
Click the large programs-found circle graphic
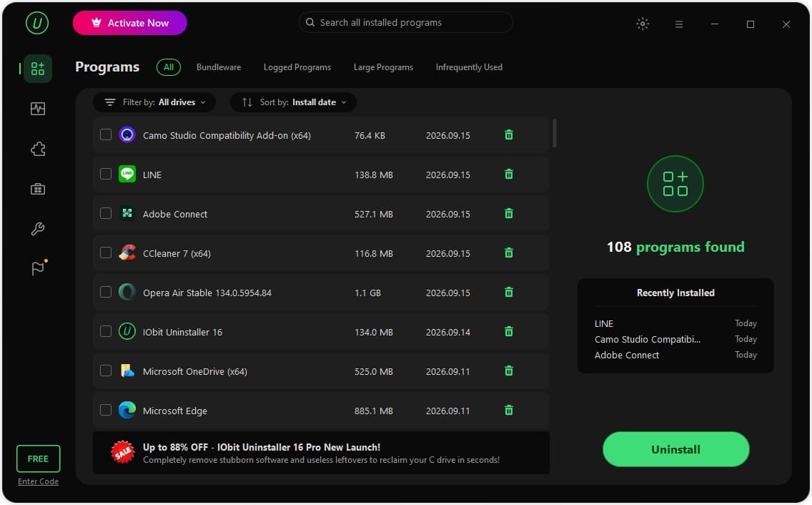pyautogui.click(x=675, y=184)
